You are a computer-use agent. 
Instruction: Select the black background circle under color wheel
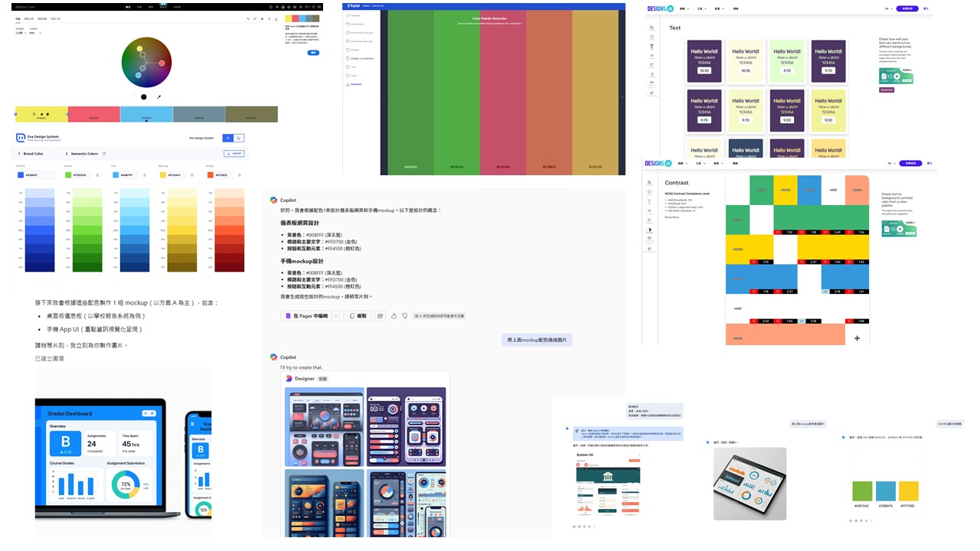point(144,97)
